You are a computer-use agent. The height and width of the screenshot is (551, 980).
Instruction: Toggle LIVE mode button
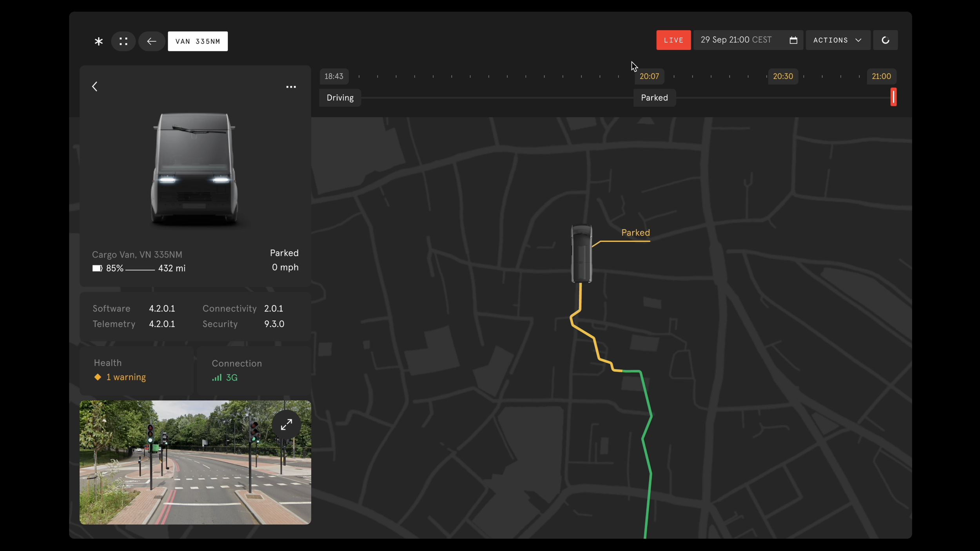(x=673, y=40)
